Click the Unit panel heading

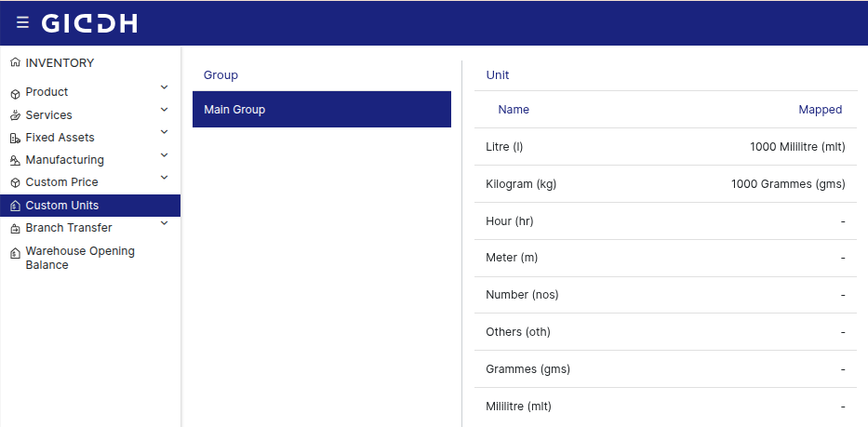[x=497, y=74]
